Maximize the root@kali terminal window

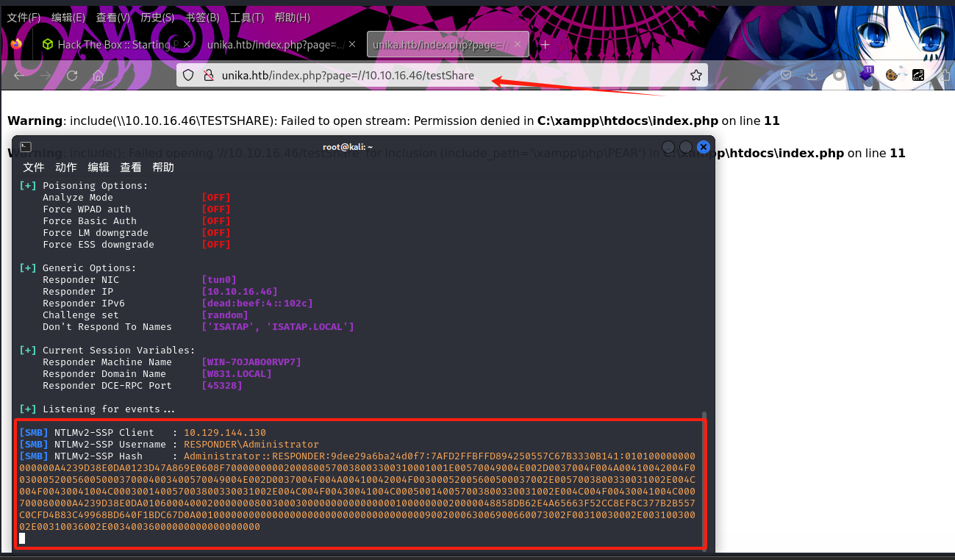[x=685, y=147]
